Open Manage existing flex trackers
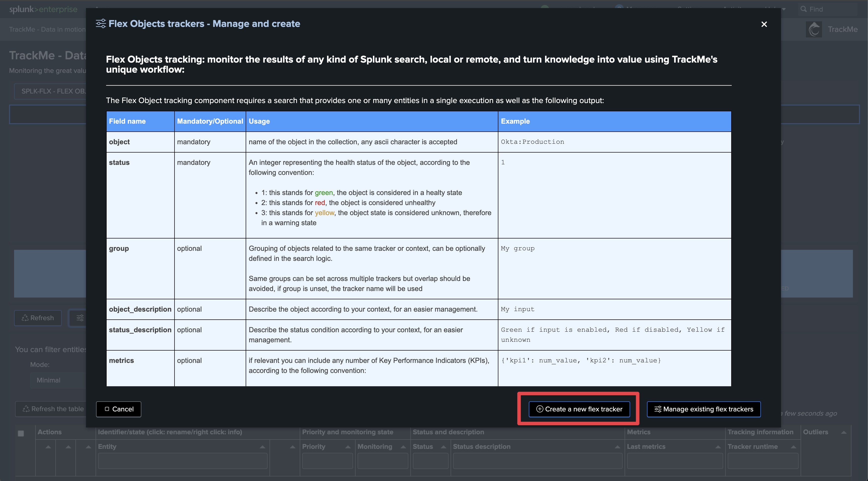Viewport: 868px width, 481px height. pos(704,409)
